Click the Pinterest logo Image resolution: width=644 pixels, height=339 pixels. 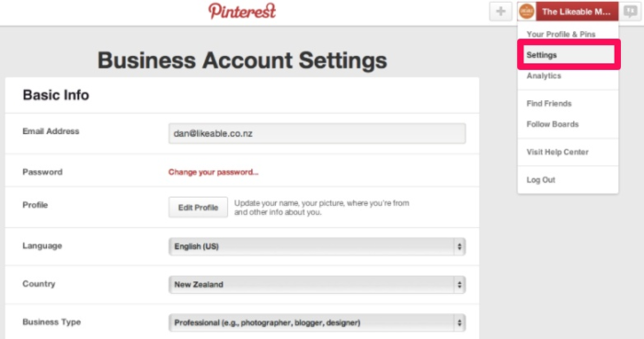pyautogui.click(x=242, y=11)
